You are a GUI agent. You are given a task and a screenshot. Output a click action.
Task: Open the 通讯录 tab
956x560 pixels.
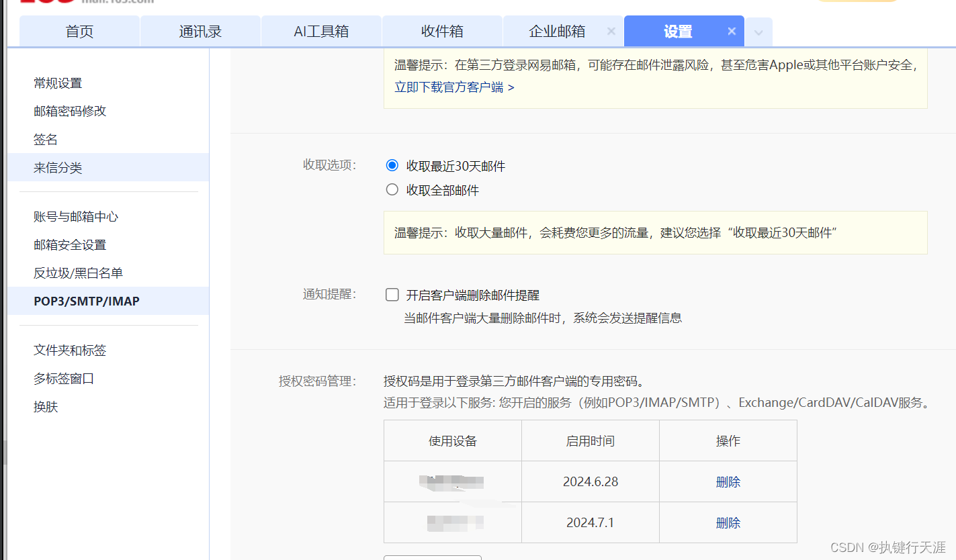[200, 32]
